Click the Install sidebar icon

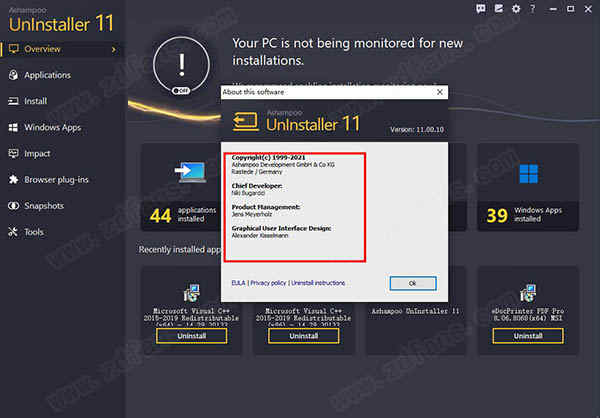click(13, 101)
